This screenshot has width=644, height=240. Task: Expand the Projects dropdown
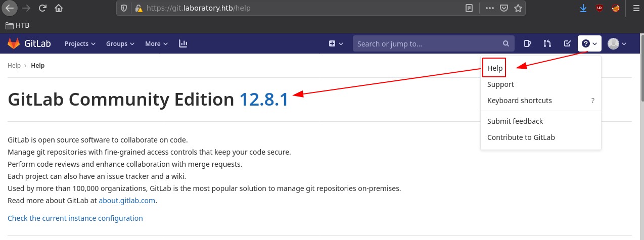tap(80, 44)
